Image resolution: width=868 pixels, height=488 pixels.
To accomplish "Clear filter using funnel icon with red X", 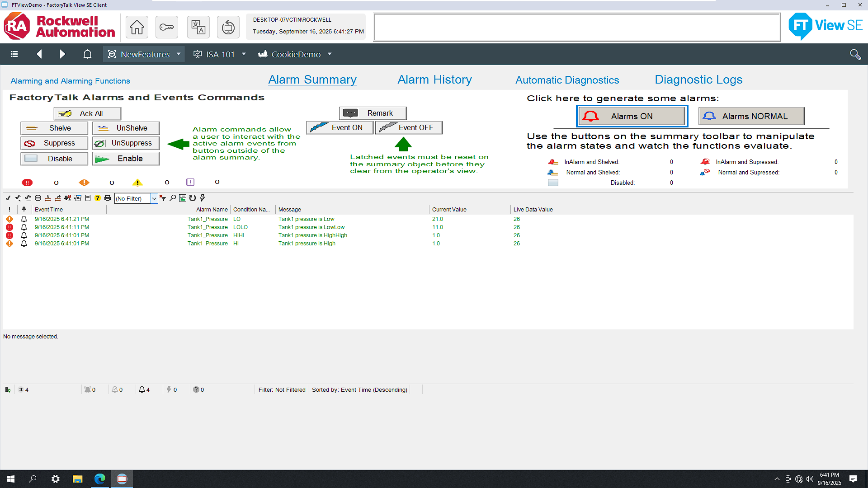I will click(x=163, y=198).
